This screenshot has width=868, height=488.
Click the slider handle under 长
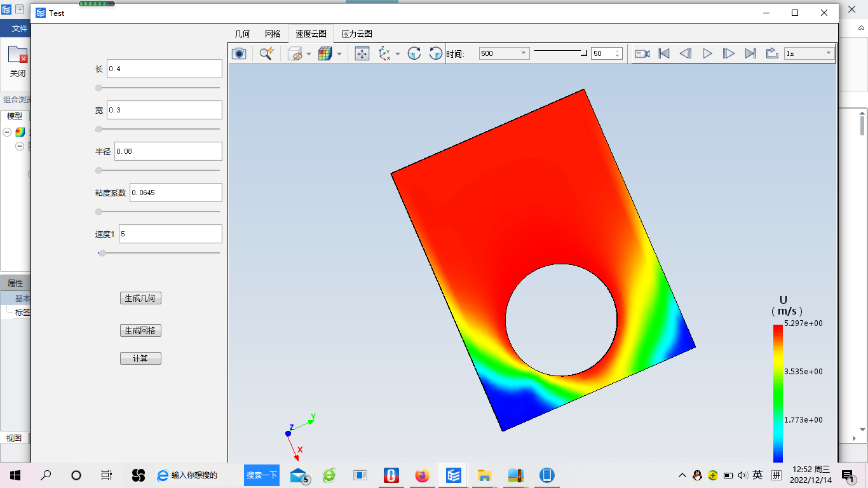[x=98, y=88]
